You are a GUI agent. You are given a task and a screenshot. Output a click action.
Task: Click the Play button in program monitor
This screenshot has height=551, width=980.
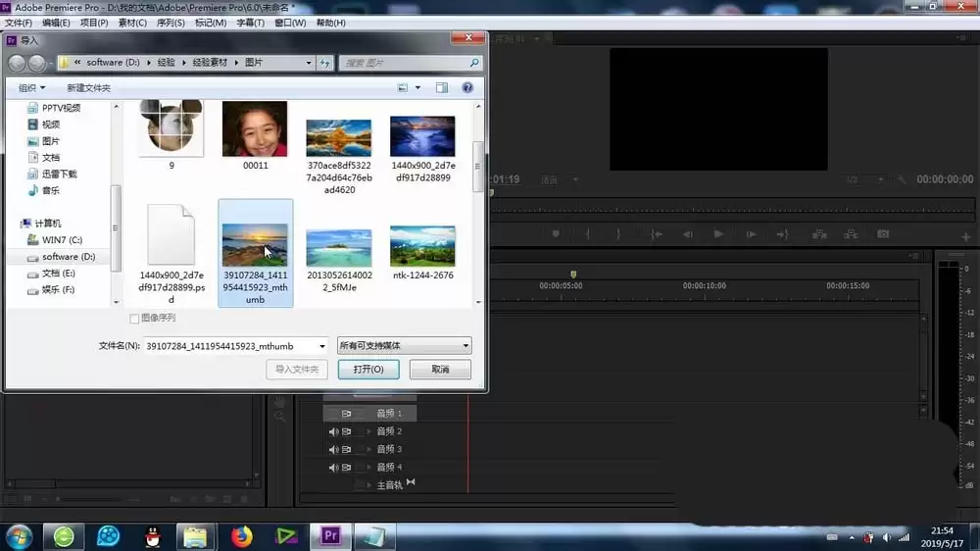(718, 234)
